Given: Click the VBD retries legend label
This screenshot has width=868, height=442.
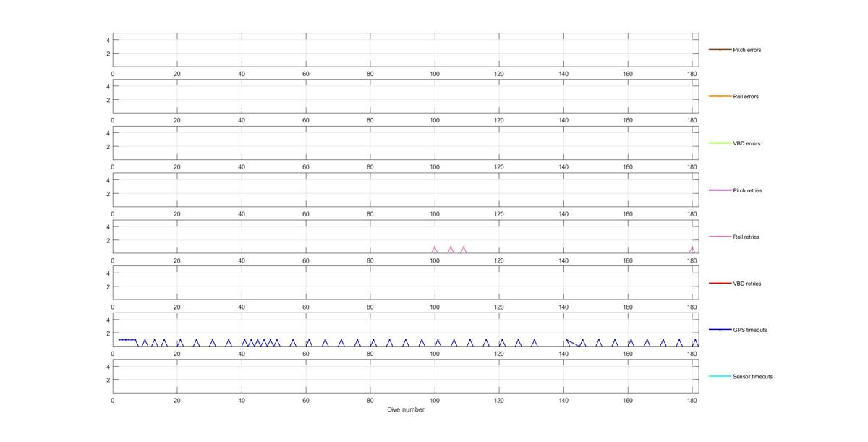Looking at the screenshot, I should (x=747, y=284).
